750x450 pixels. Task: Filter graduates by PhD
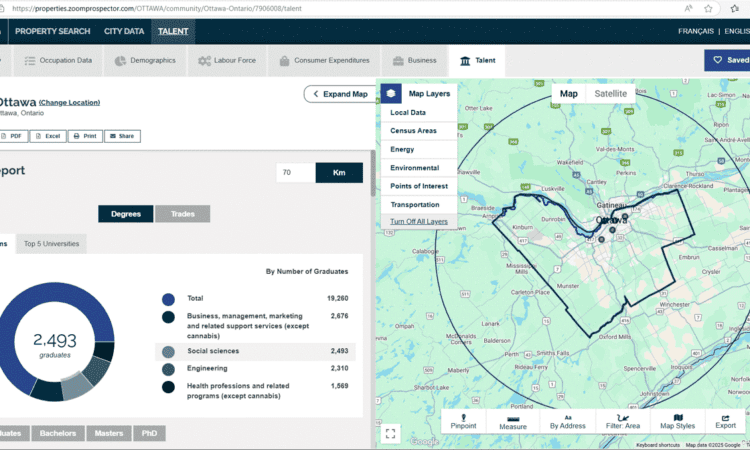pos(149,433)
